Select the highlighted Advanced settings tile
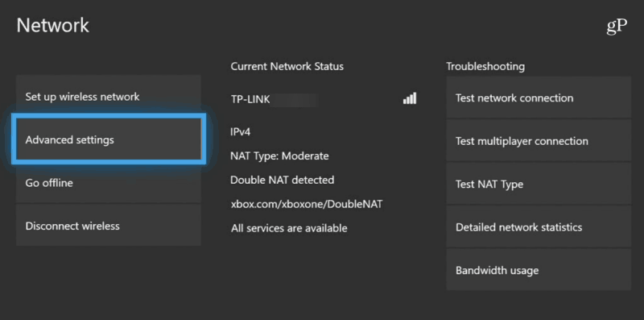This screenshot has width=644, height=320. pyautogui.click(x=109, y=139)
